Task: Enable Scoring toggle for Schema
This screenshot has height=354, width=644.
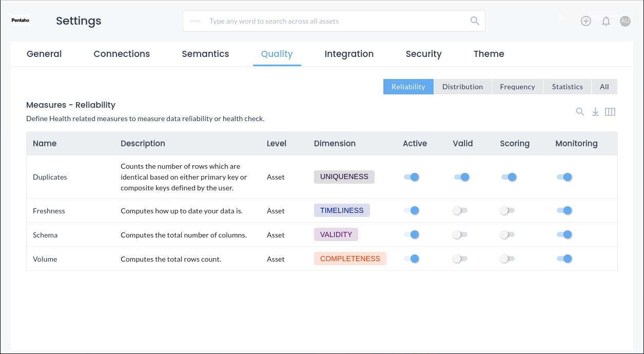Action: tap(507, 235)
